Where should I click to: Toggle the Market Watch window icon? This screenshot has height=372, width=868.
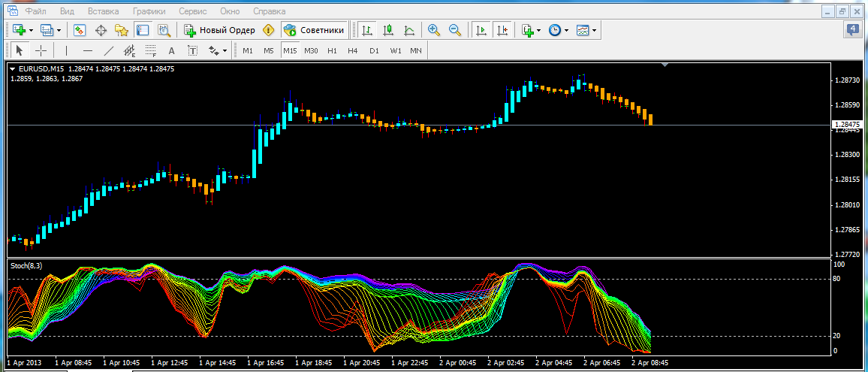click(x=80, y=30)
